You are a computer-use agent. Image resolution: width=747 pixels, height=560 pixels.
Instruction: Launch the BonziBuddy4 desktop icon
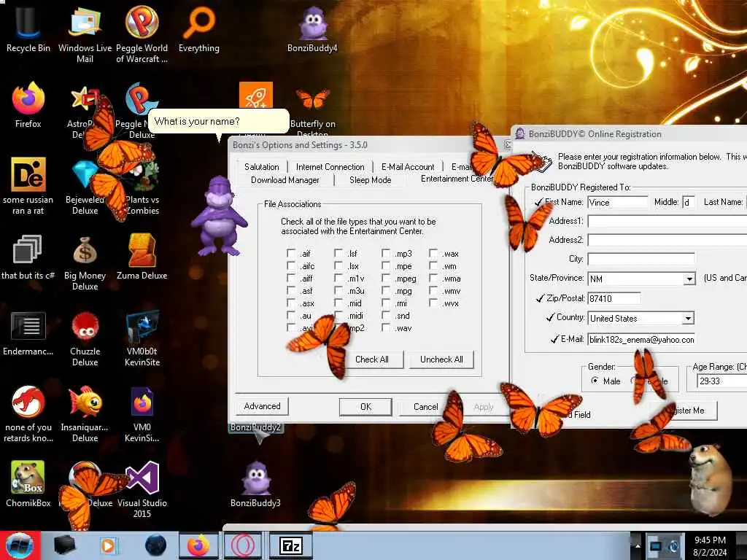coord(312,28)
